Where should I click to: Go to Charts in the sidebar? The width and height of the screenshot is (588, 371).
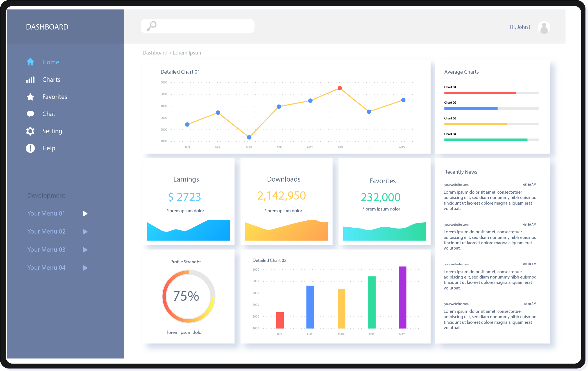(x=51, y=80)
